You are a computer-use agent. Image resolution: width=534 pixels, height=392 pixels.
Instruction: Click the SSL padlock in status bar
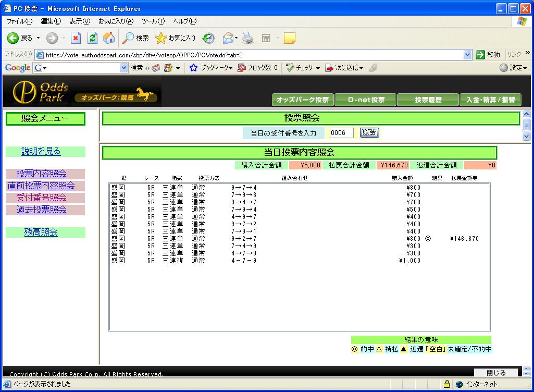click(447, 384)
